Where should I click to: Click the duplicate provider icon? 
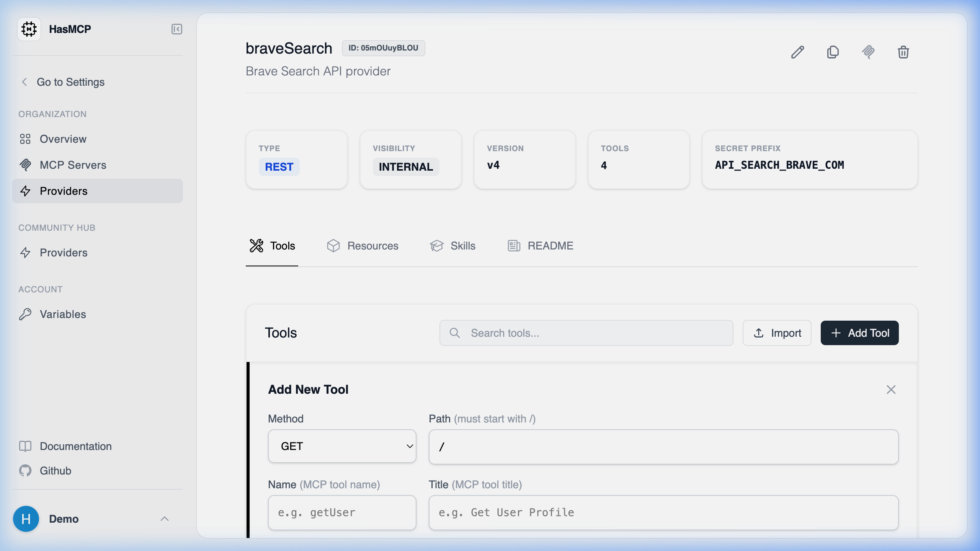point(833,52)
